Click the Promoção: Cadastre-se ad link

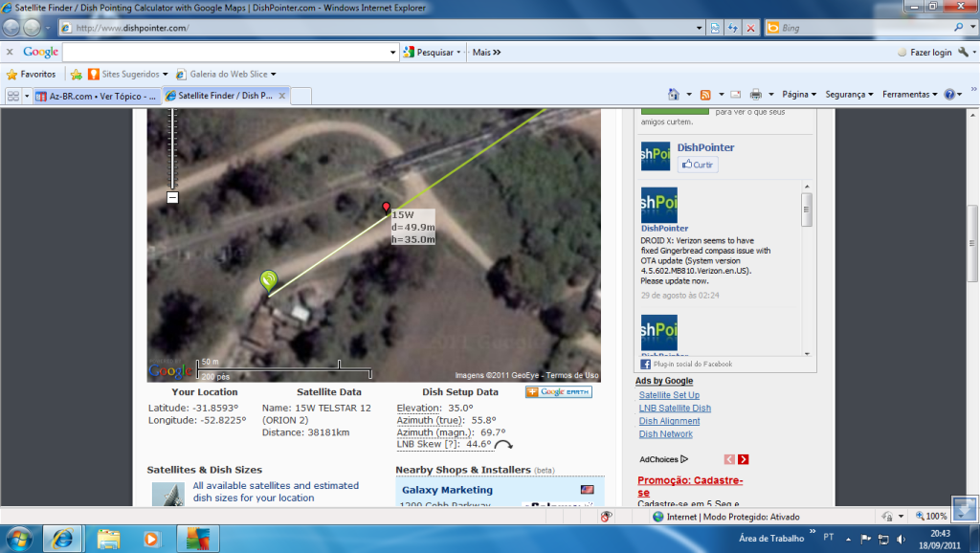pos(690,486)
